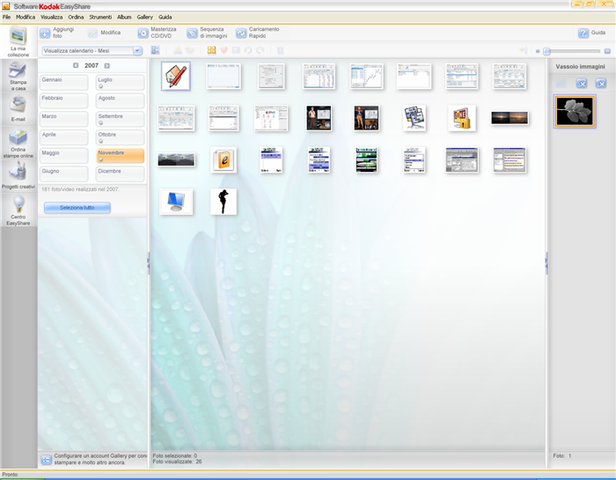Open La mia collezione sidebar icon
This screenshot has width=616, height=480.
(18, 39)
